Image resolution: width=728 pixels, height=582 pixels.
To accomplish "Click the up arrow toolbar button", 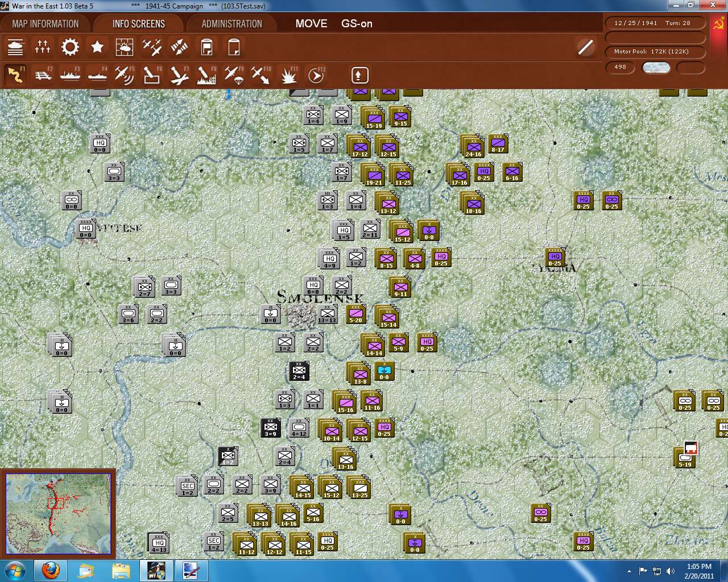I will coord(359,75).
